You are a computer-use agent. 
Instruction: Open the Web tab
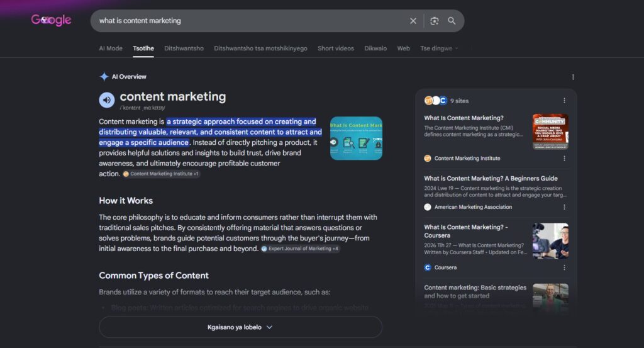pos(403,48)
